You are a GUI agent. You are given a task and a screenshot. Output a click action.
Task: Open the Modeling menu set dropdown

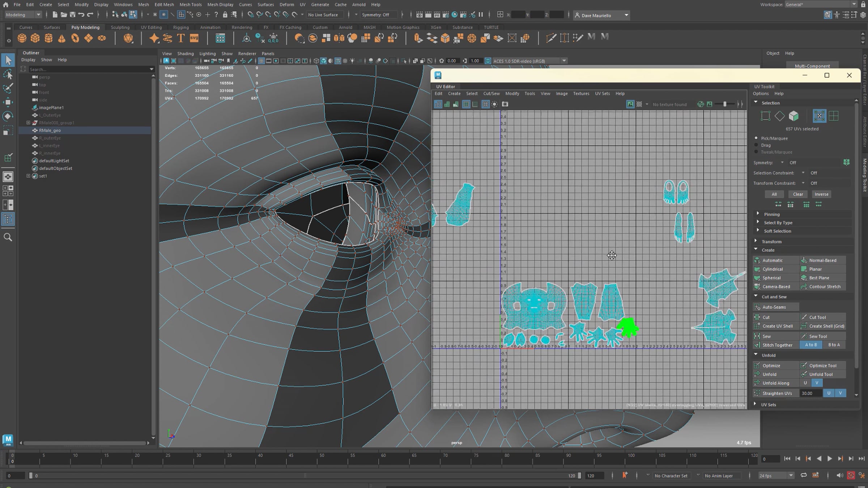tap(23, 15)
